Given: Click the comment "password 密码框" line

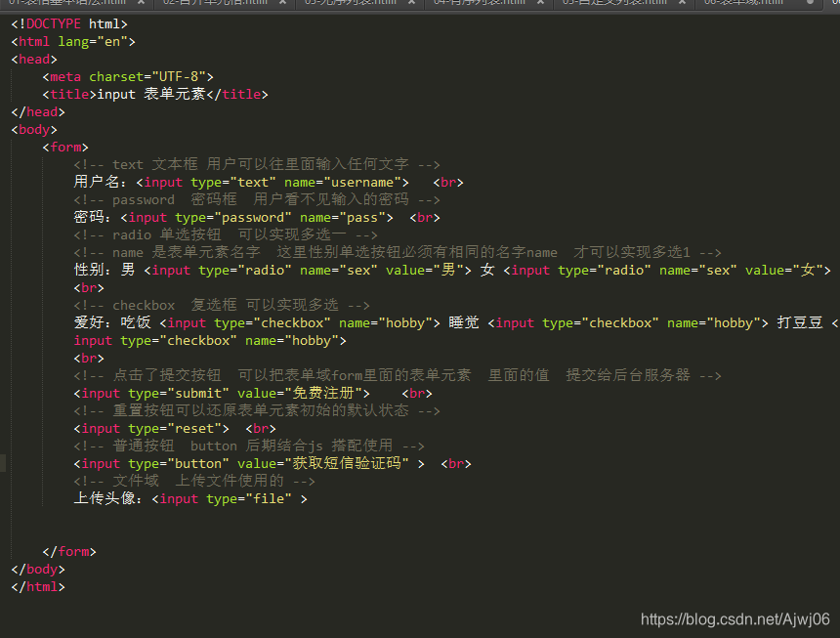Looking at the screenshot, I should click(x=257, y=200).
